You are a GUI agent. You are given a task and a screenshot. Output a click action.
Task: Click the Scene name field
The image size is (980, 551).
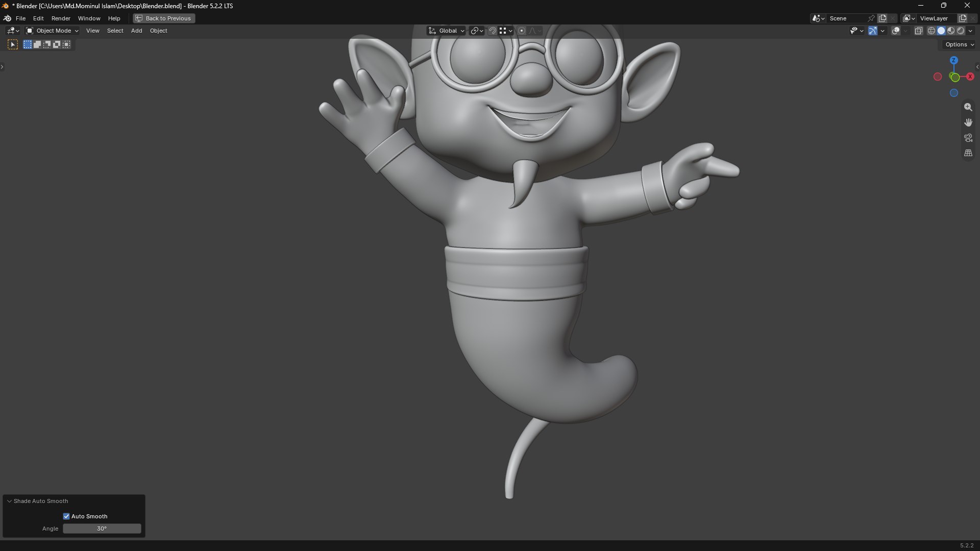click(x=846, y=18)
